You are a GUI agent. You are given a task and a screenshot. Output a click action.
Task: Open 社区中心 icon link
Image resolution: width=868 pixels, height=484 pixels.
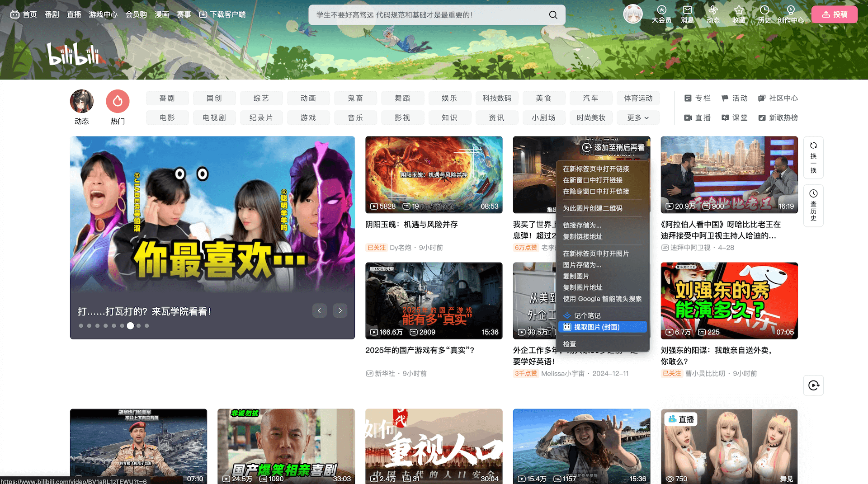tap(778, 98)
